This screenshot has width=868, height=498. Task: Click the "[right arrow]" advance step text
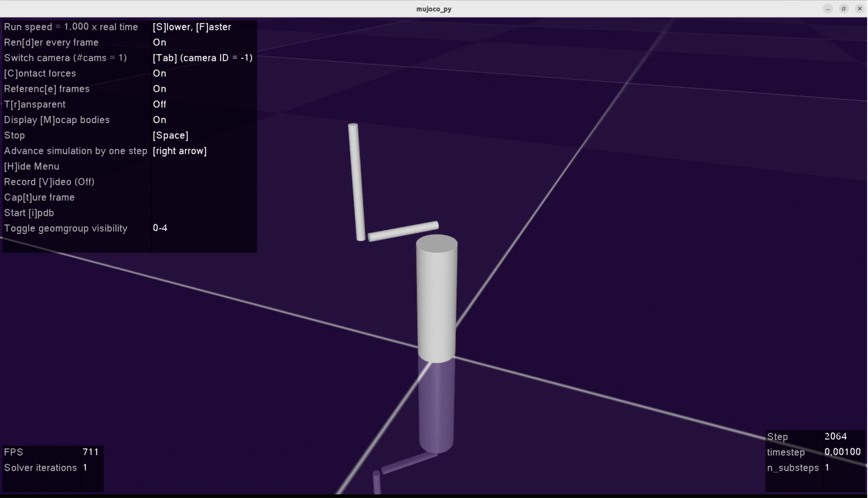[180, 151]
